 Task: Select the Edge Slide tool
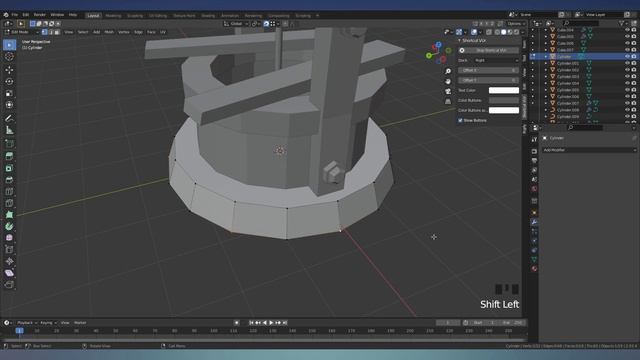click(x=9, y=249)
